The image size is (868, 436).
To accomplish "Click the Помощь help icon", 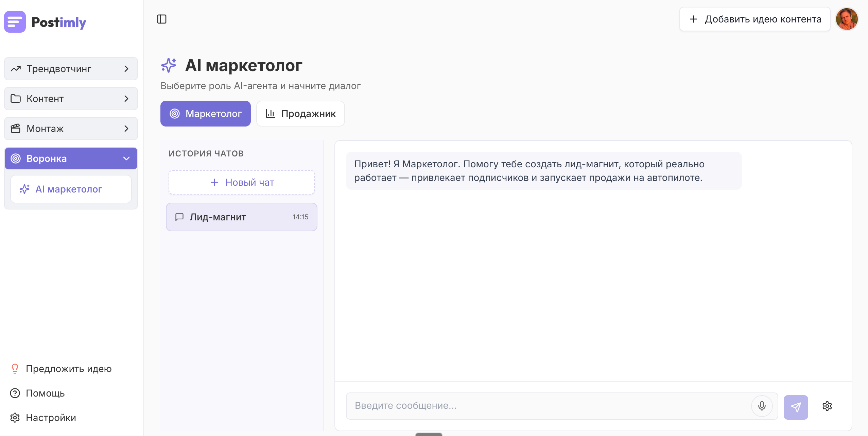I will [15, 393].
